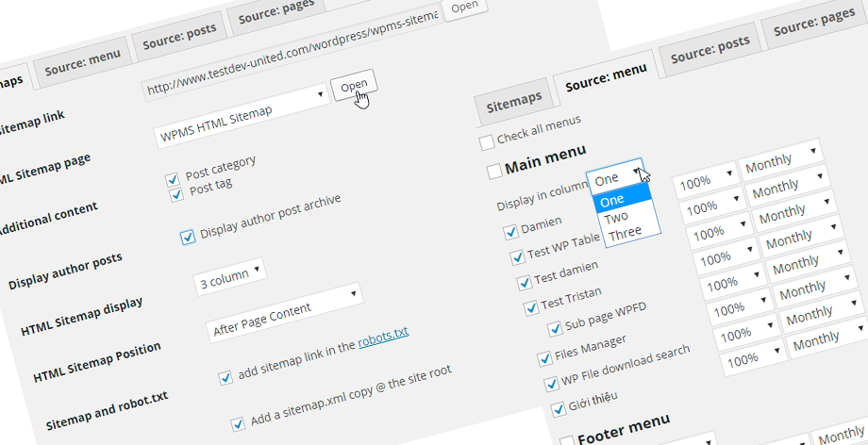Uncheck the Damien menu item
Image resolution: width=868 pixels, height=445 pixels.
(x=510, y=231)
